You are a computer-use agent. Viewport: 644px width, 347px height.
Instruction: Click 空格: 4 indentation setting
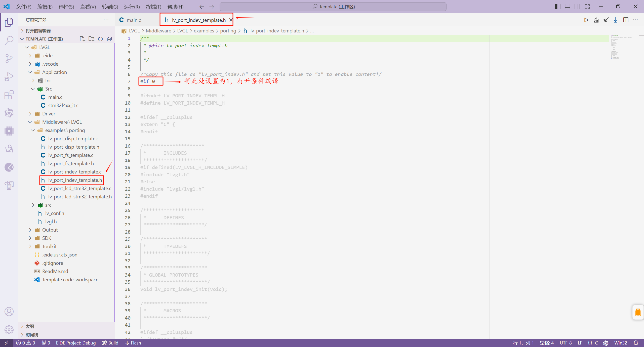click(x=547, y=343)
